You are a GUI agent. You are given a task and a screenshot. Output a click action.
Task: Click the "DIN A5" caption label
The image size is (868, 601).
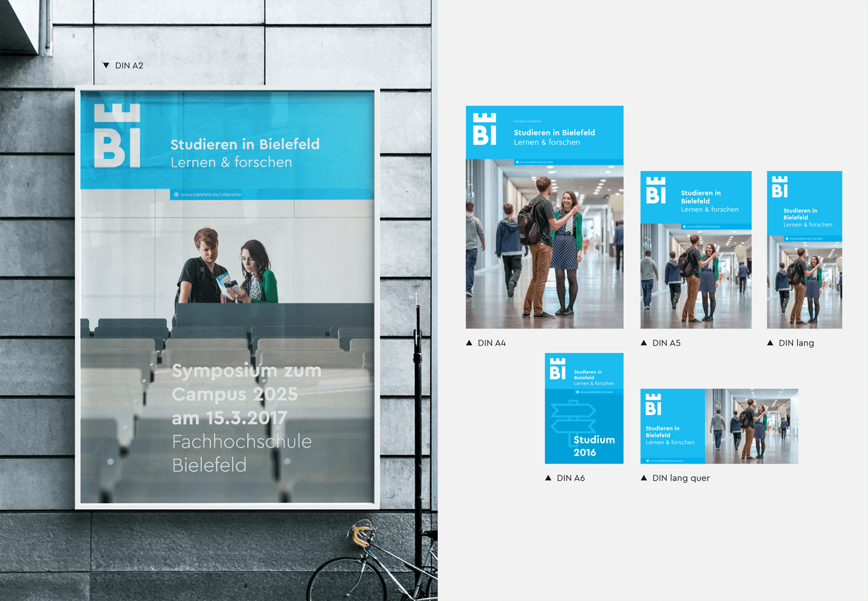(666, 343)
